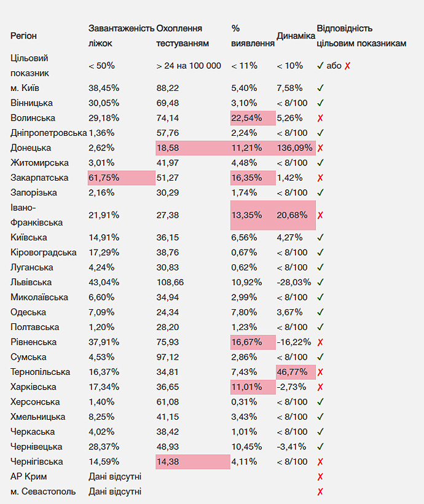Click the green checkmark in the Чернівецька row

320,447
